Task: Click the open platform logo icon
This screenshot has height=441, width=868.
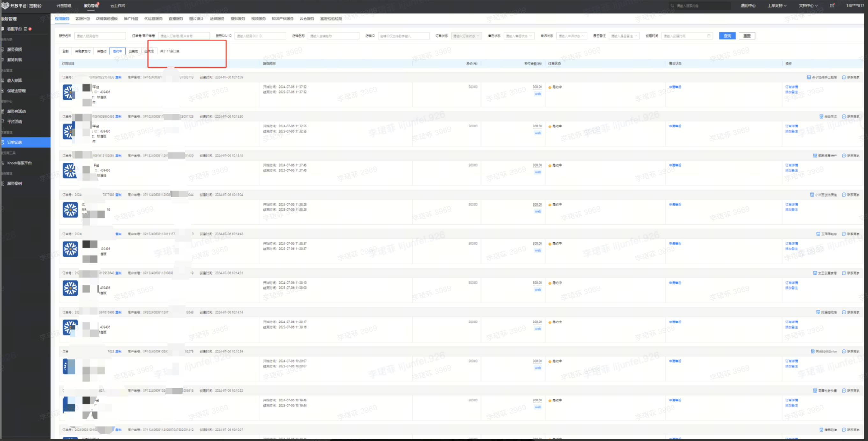Action: [5, 5]
